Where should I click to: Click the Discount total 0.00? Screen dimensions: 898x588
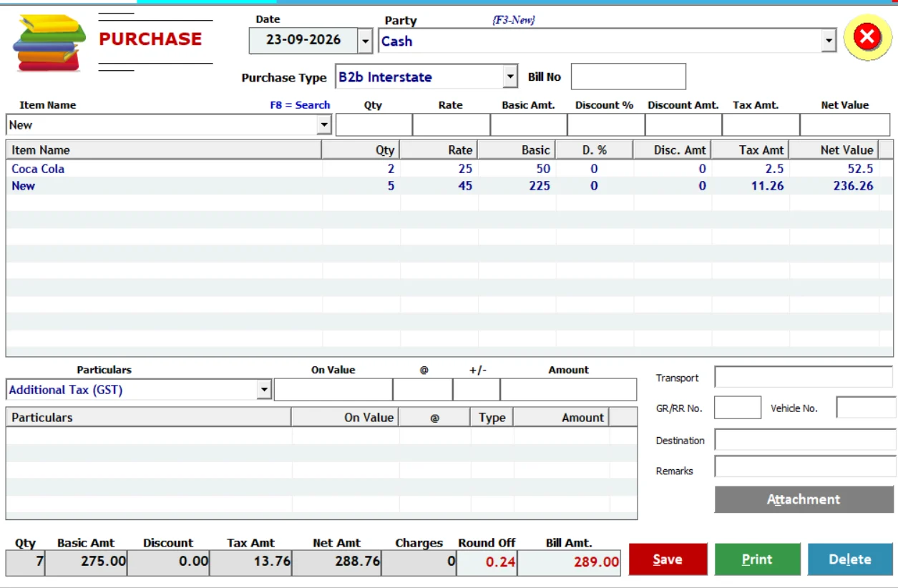(169, 562)
